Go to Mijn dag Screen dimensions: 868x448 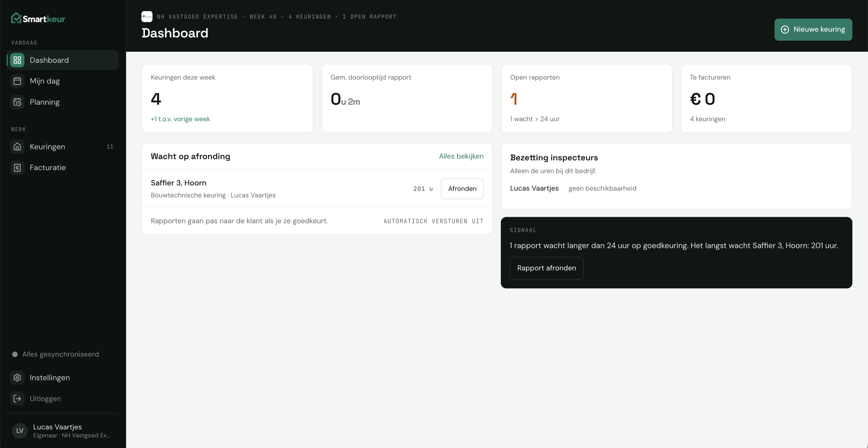click(63, 81)
